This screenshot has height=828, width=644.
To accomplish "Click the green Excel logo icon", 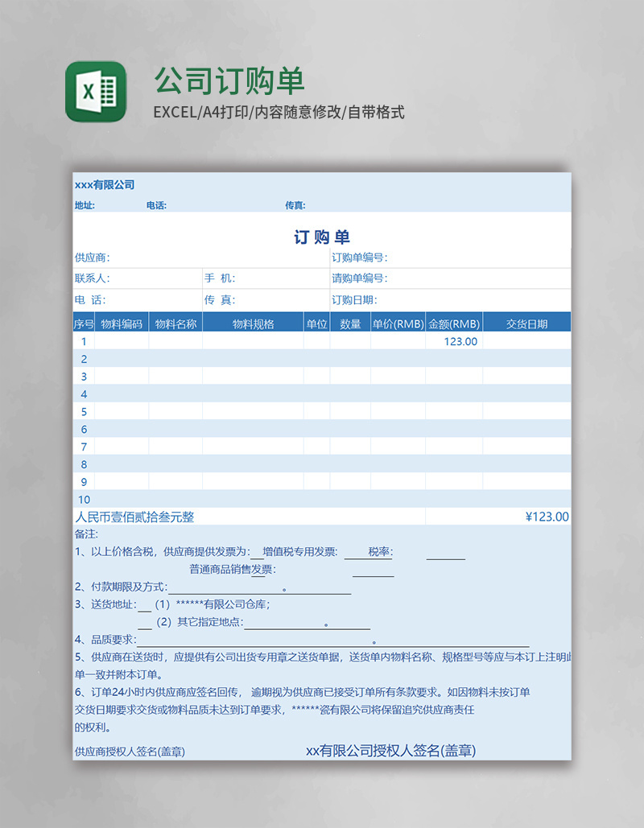I will pos(91,88).
